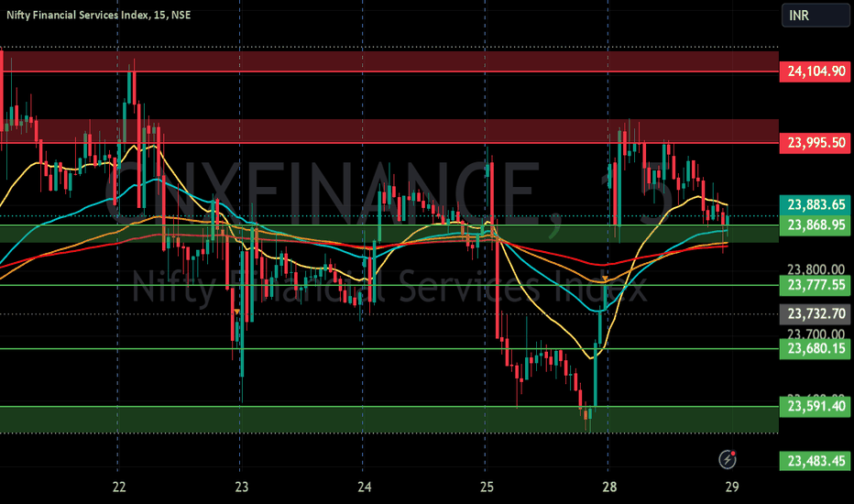Click the lightning bolt go-to-realtime icon
Viewport: 854px width, 504px height.
pyautogui.click(x=728, y=459)
